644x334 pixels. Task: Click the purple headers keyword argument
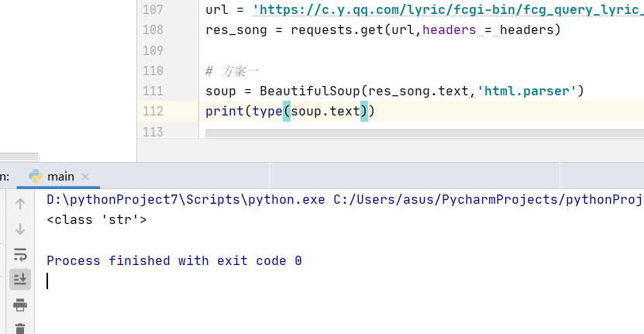(449, 30)
